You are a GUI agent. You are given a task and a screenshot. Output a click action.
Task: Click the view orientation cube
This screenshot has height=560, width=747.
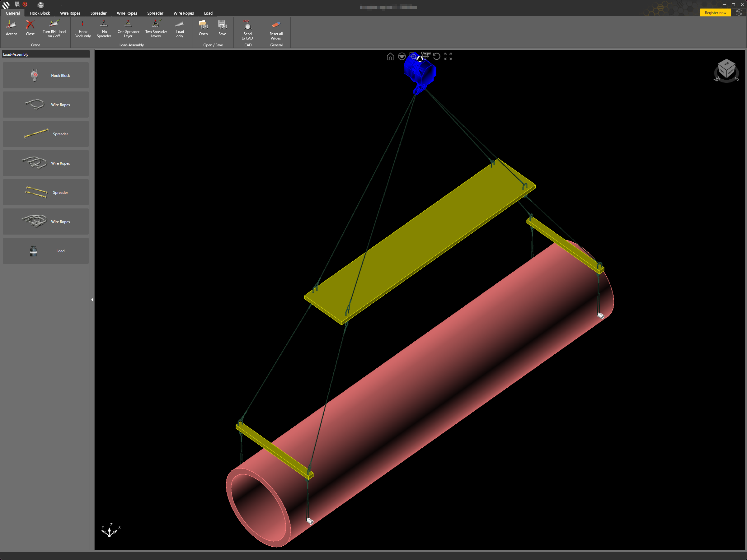tap(726, 68)
